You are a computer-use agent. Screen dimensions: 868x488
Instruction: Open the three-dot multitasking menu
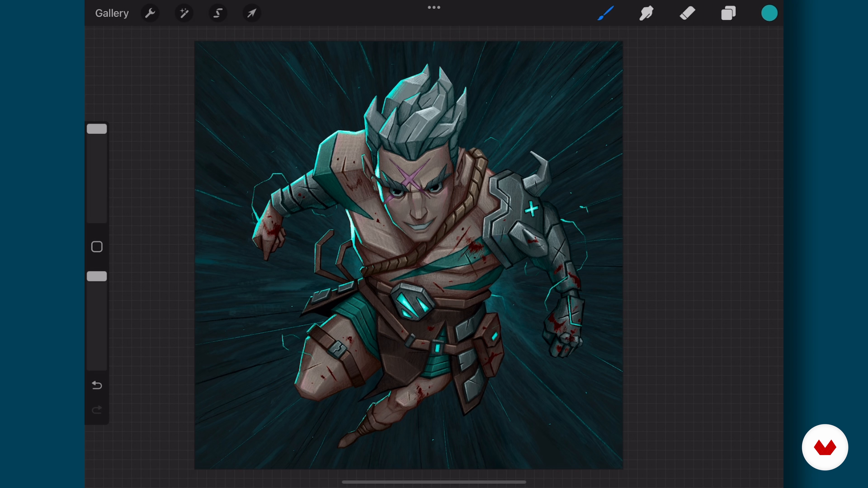[434, 7]
